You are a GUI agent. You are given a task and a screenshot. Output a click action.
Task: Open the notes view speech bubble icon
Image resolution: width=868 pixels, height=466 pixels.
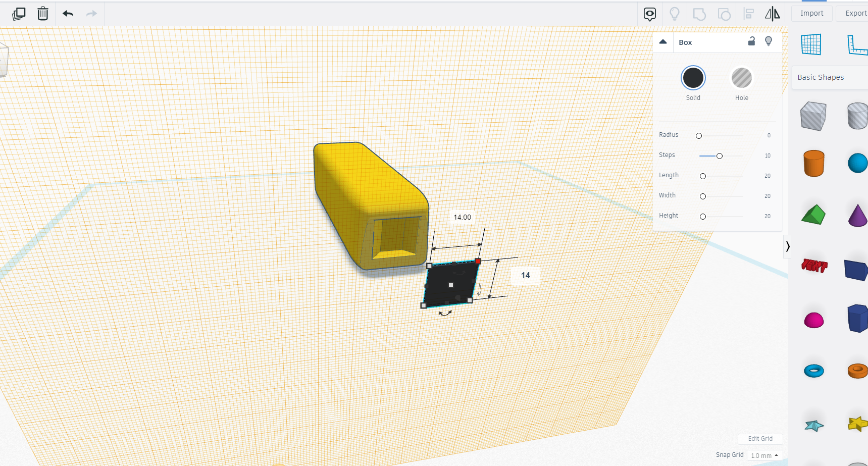[x=650, y=14]
